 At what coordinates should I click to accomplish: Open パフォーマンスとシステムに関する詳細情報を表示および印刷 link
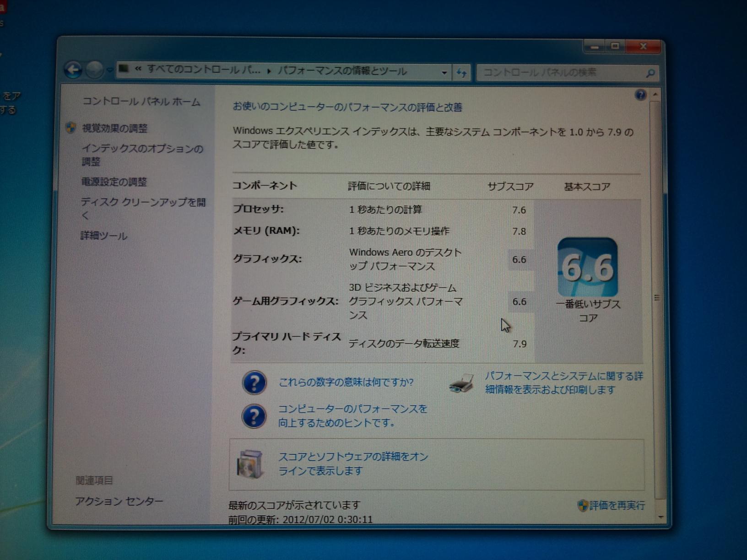[x=564, y=382]
